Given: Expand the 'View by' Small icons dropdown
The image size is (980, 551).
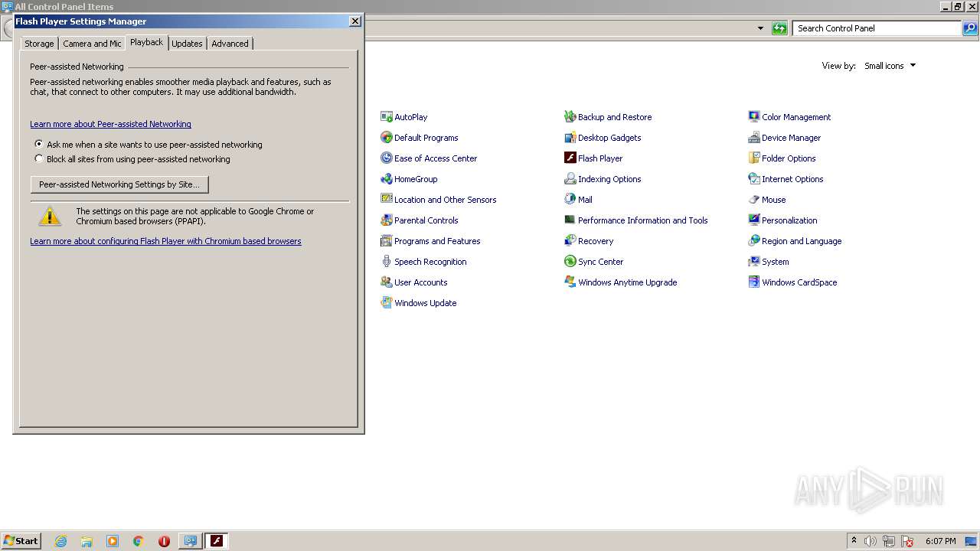Looking at the screenshot, I should (x=890, y=66).
